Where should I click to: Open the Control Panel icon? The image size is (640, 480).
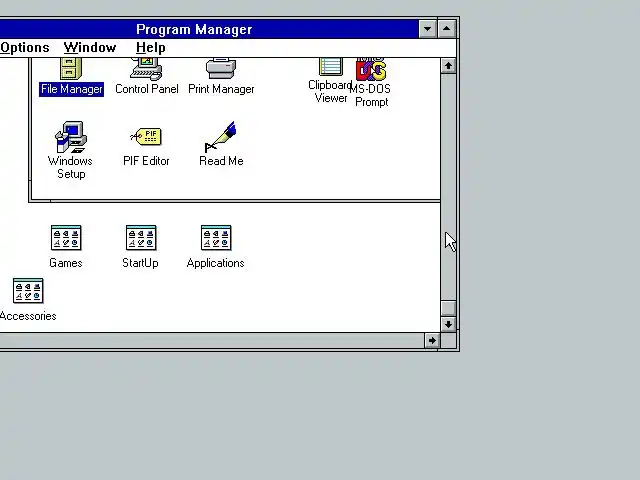click(x=146, y=69)
